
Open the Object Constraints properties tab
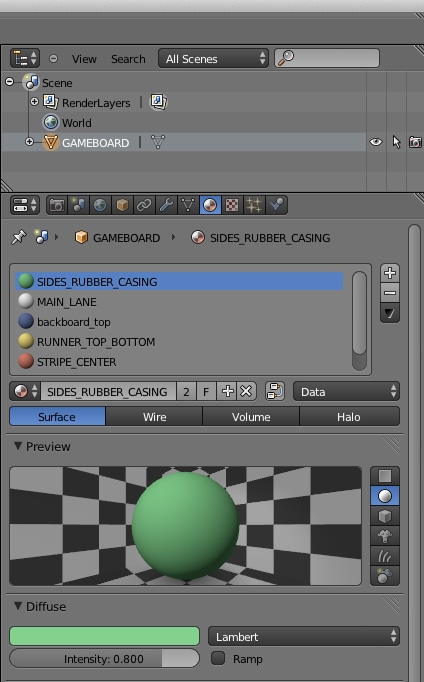click(x=144, y=205)
